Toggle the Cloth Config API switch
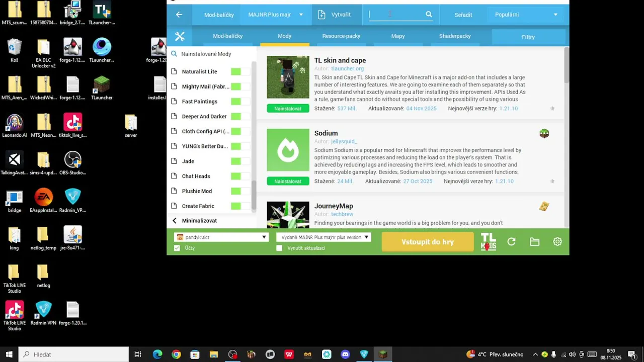Screen dimensions: 644x362 click(240, 131)
